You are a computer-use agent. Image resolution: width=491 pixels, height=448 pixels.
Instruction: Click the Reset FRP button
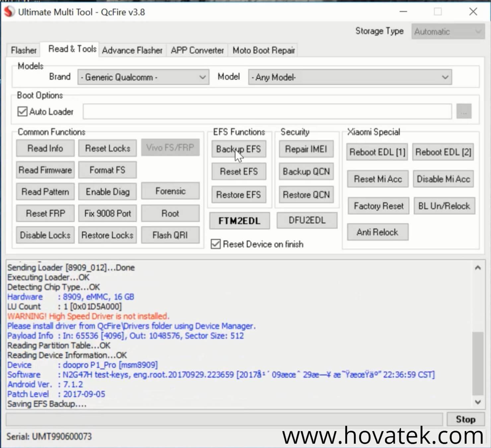pyautogui.click(x=45, y=213)
